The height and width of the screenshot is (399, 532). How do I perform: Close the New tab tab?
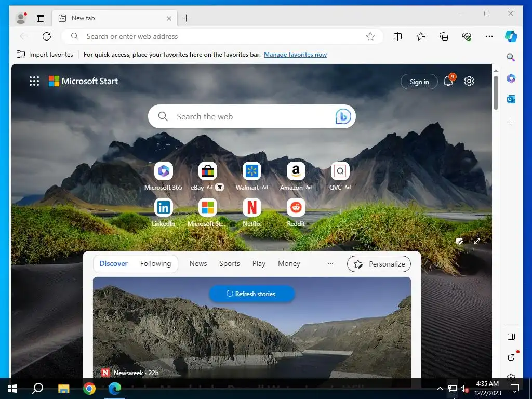click(169, 18)
